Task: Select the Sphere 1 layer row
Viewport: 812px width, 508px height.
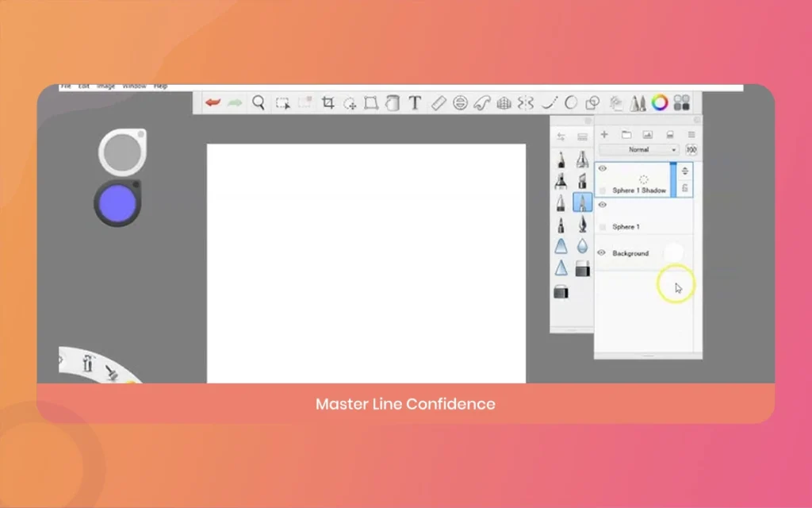Action: tap(644, 216)
